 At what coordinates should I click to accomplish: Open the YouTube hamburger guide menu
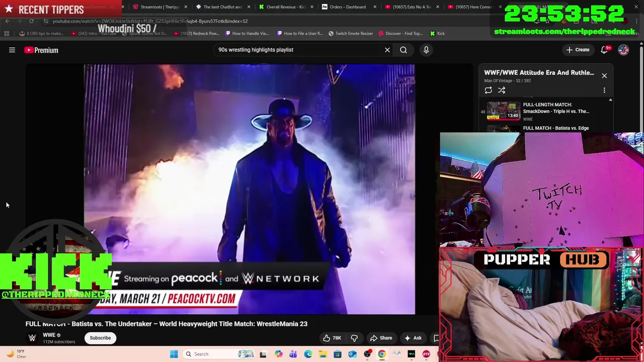(12, 50)
